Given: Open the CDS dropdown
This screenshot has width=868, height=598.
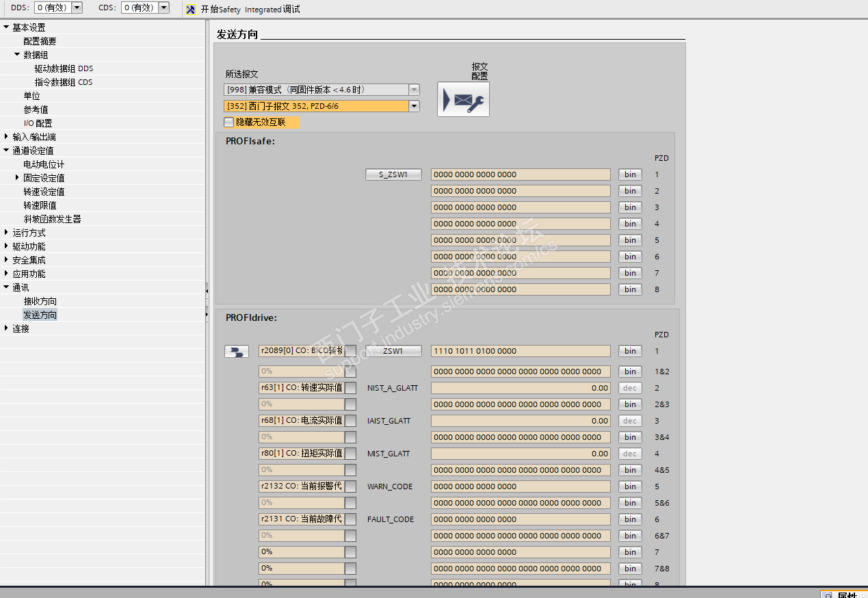Looking at the screenshot, I should pyautogui.click(x=163, y=8).
